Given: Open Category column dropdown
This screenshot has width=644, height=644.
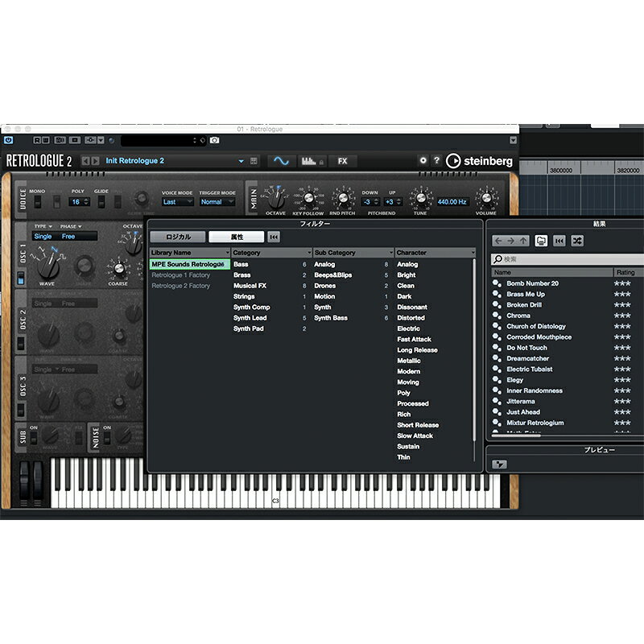Looking at the screenshot, I should click(x=309, y=253).
